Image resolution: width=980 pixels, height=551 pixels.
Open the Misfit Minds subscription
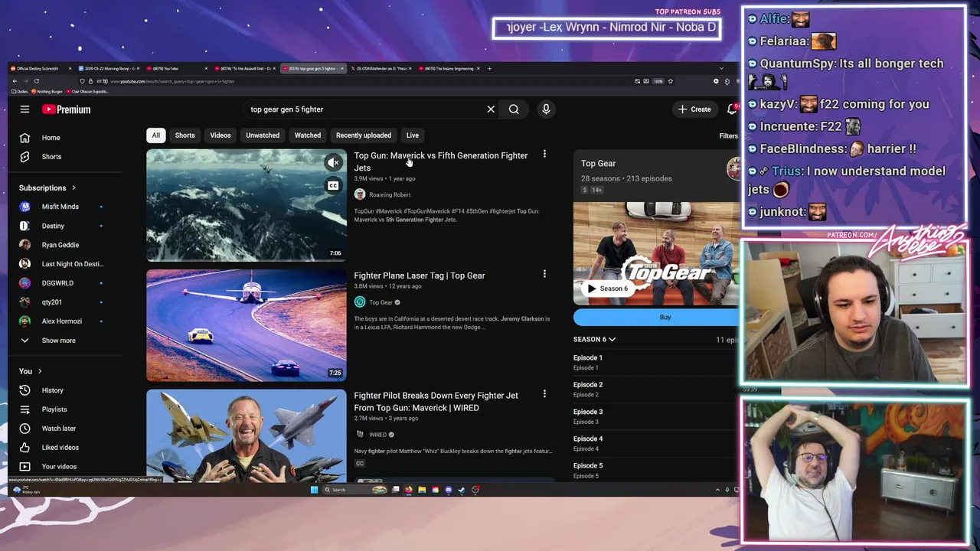click(x=60, y=207)
